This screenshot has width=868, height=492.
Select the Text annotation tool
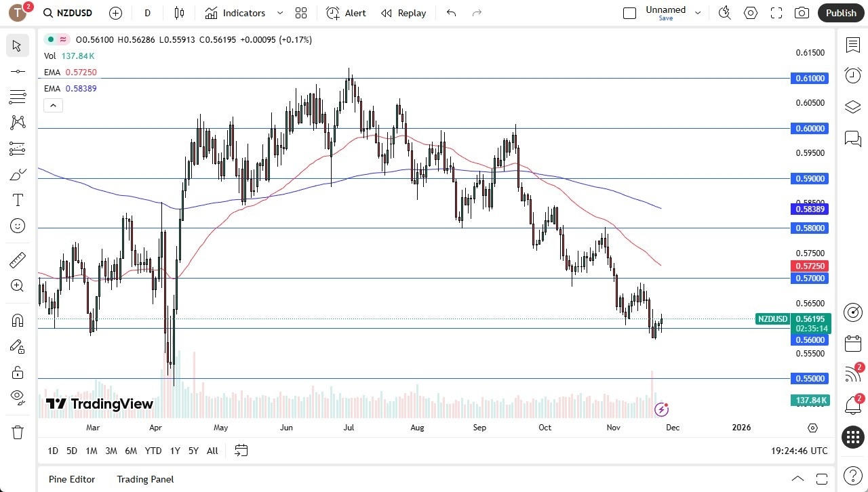click(x=17, y=199)
